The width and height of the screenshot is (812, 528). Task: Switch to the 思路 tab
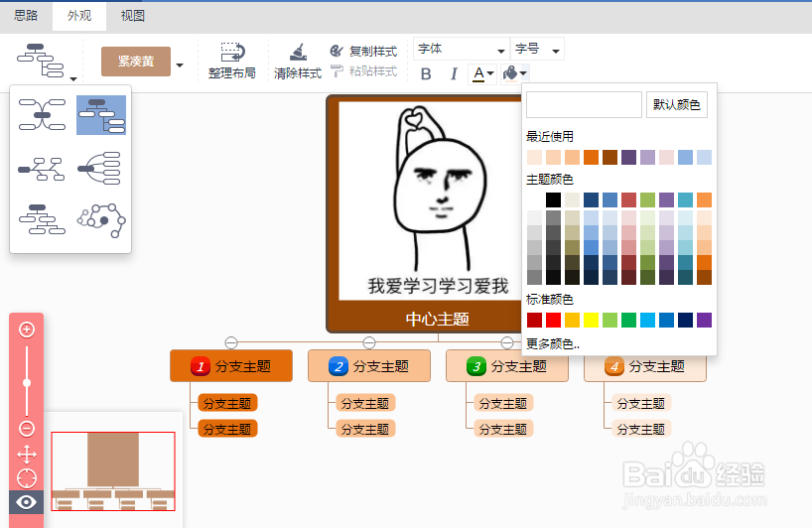(x=26, y=16)
